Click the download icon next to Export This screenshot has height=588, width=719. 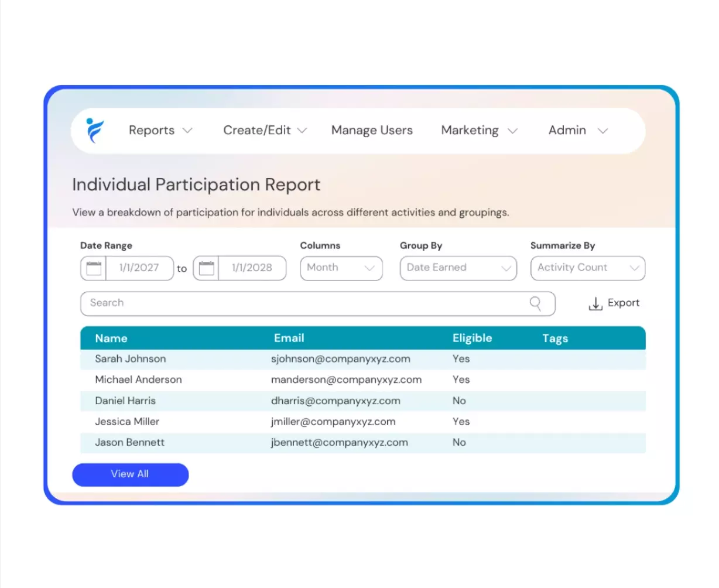(x=595, y=303)
